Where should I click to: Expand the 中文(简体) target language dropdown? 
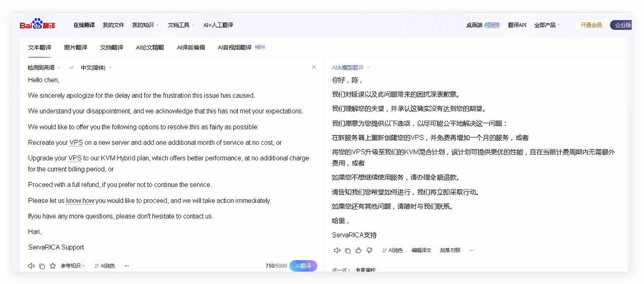[x=96, y=67]
